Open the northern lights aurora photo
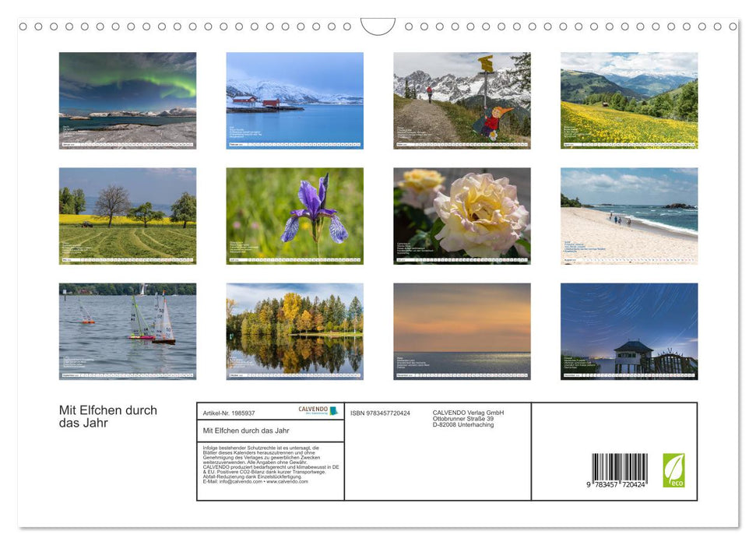The width and height of the screenshot is (756, 545). 128,100
